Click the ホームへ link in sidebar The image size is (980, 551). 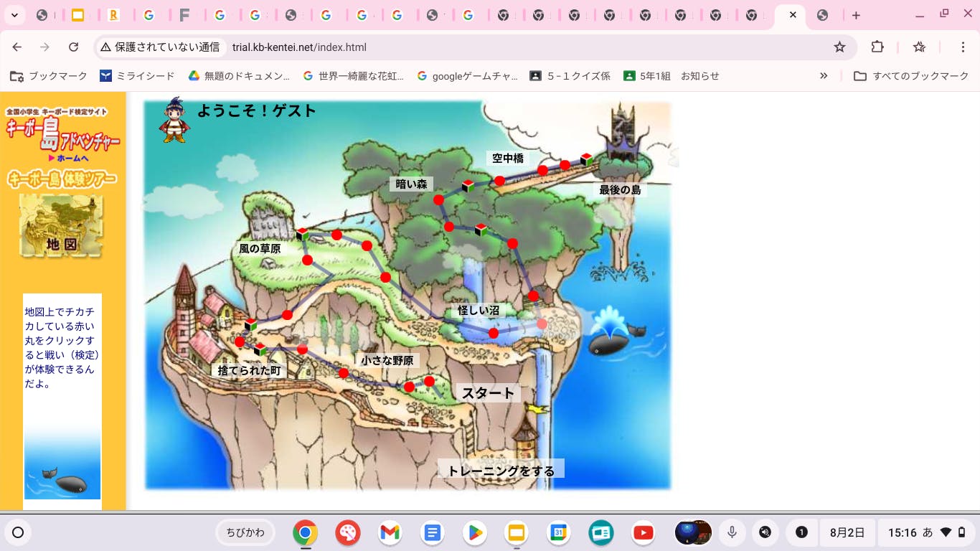[x=68, y=158]
